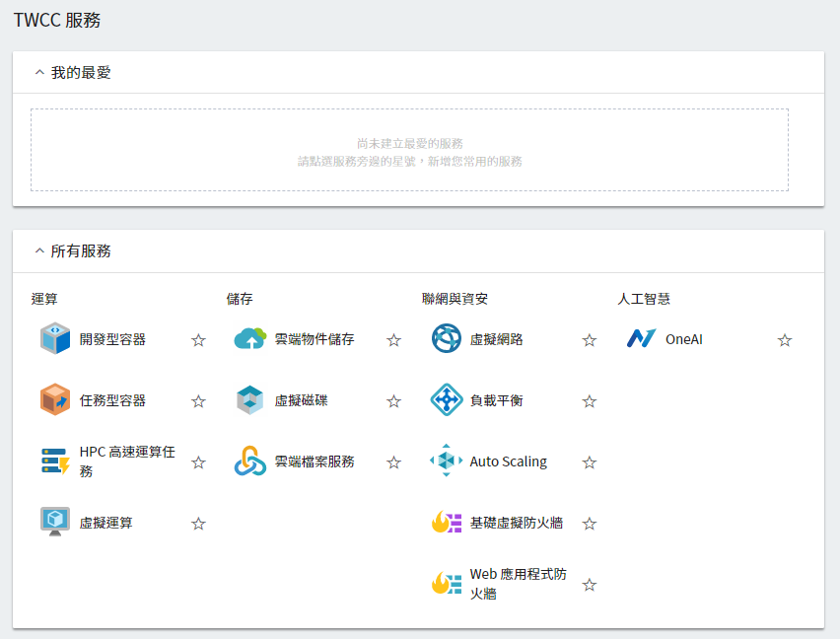
Task: Open 基礎虛擬防火牆 service
Action: pyautogui.click(x=445, y=523)
